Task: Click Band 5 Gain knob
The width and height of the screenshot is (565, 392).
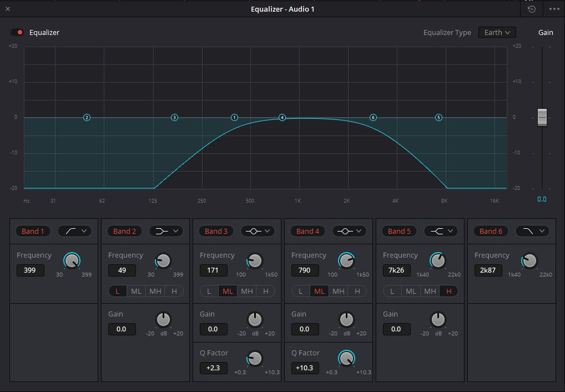Action: tap(438, 319)
